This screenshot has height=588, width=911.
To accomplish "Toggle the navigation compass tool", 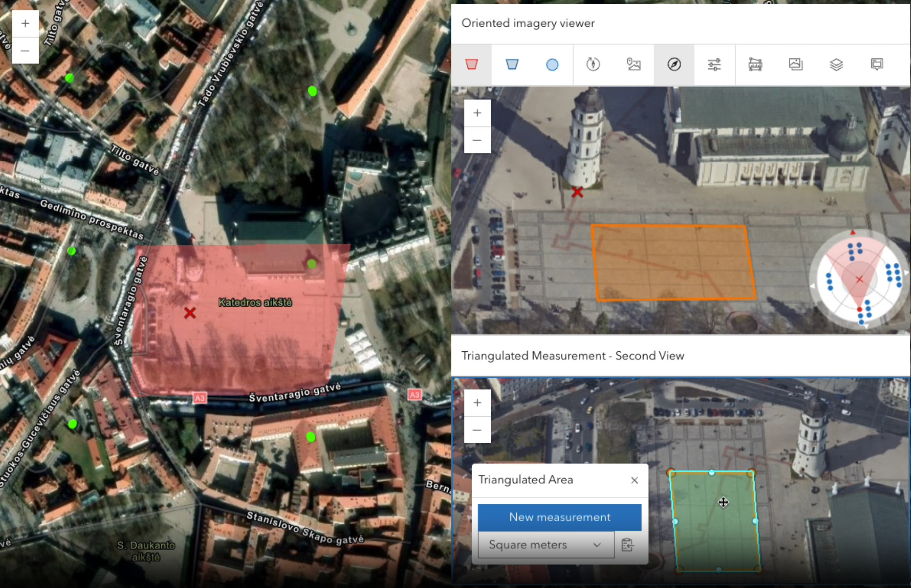I will click(x=674, y=65).
